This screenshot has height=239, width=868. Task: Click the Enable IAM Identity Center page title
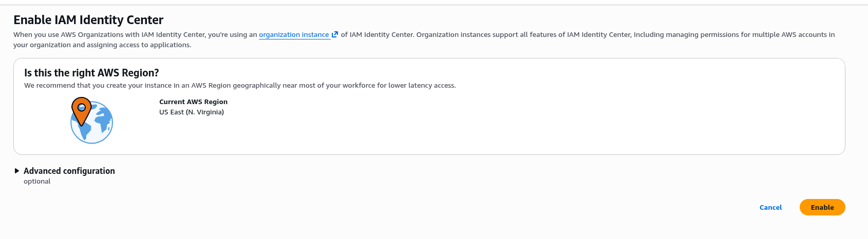pos(88,20)
